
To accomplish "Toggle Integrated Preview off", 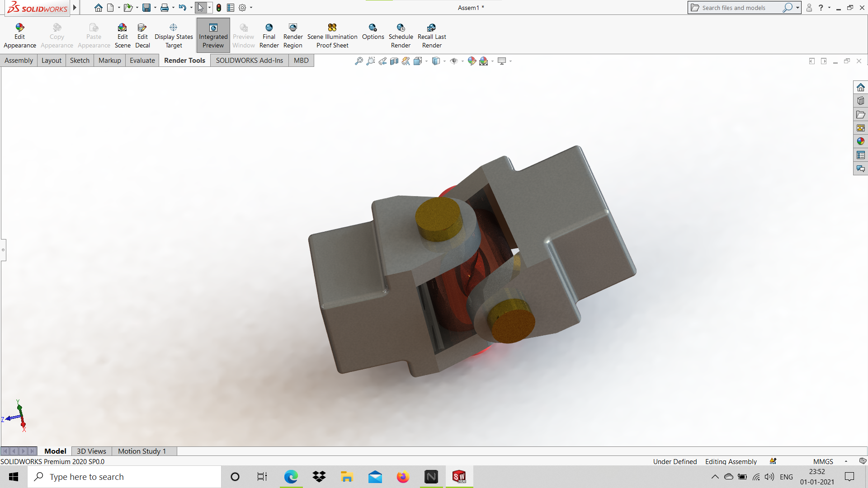I will tap(213, 35).
